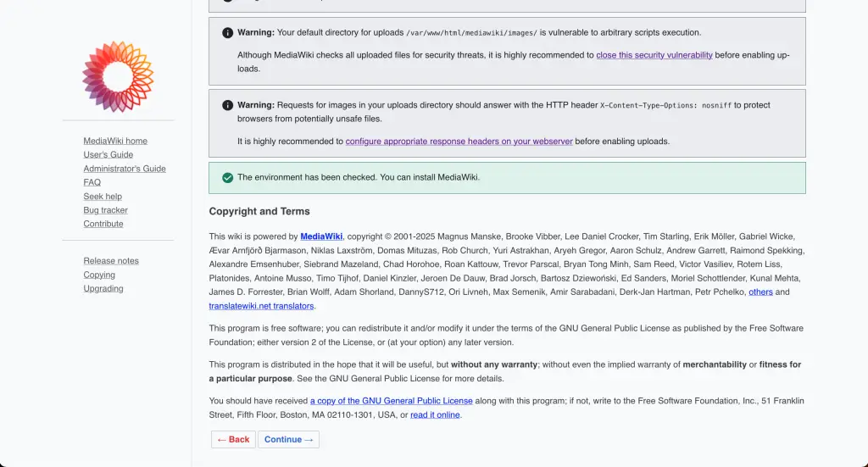Open the translatewiki.net translators link
Viewport: 868px width, 467px height.
click(x=261, y=306)
